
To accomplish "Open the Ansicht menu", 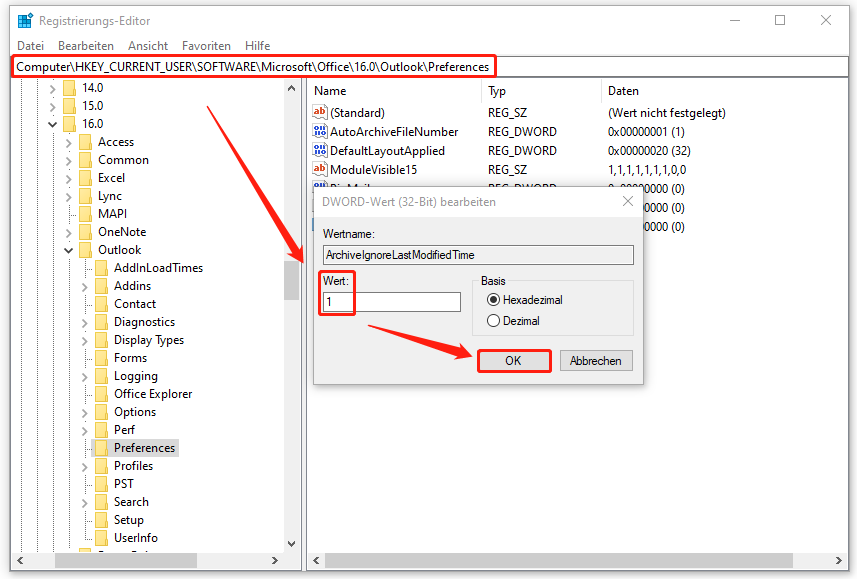I will [x=148, y=46].
